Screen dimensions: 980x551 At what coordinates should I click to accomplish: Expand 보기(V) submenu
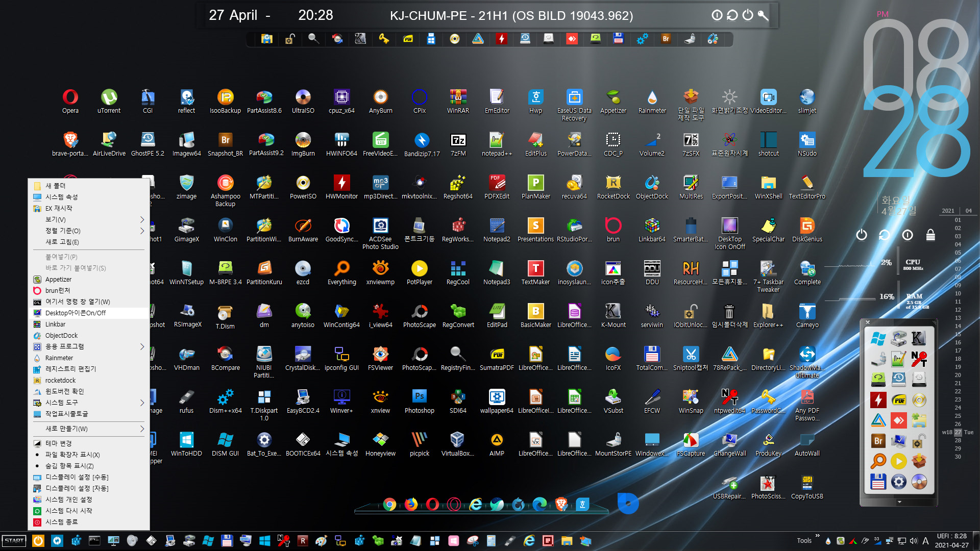pos(89,219)
